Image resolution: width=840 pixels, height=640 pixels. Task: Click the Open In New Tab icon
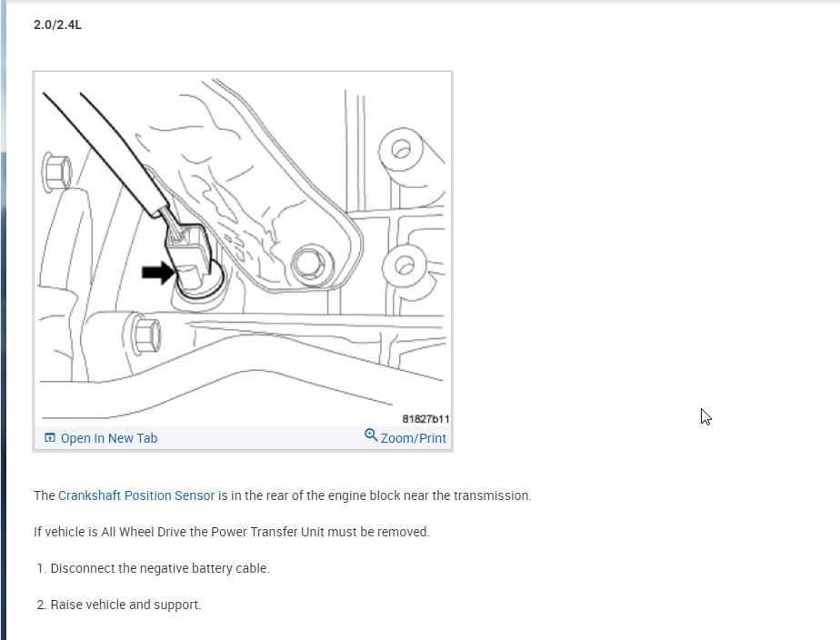point(50,437)
